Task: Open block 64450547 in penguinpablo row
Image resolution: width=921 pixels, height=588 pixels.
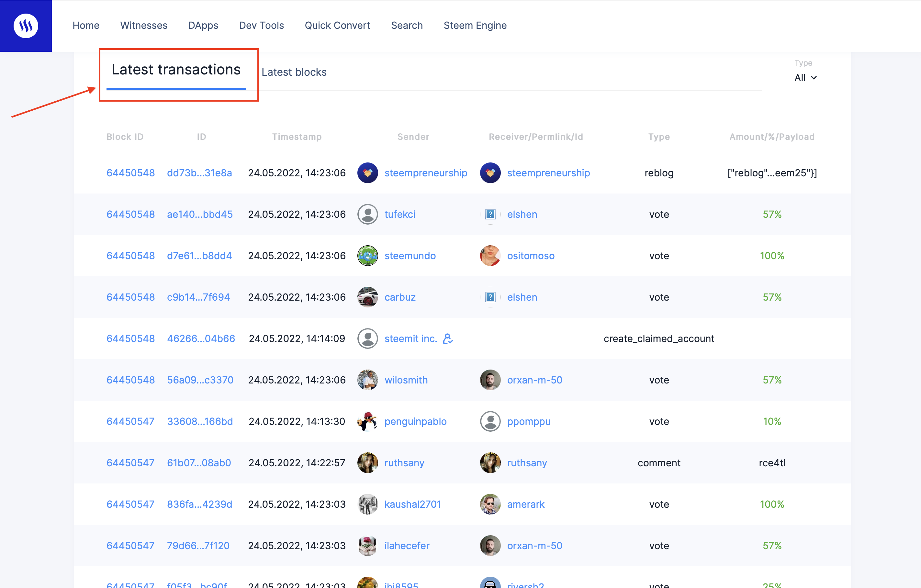Action: click(130, 421)
